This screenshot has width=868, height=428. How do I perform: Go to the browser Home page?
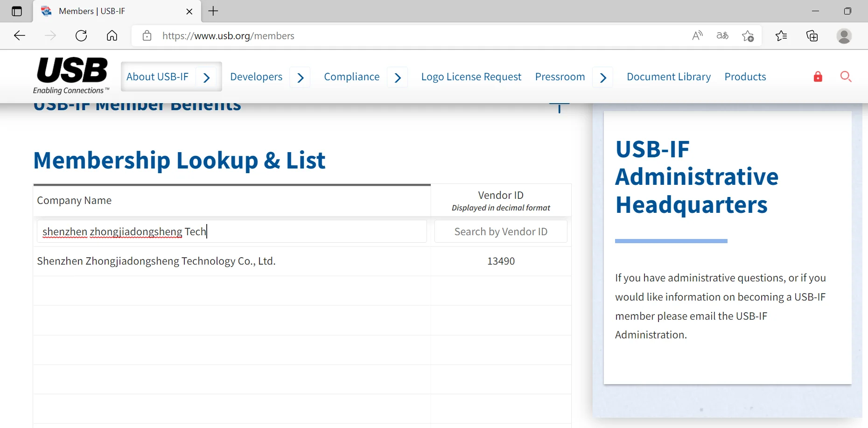[x=112, y=35]
